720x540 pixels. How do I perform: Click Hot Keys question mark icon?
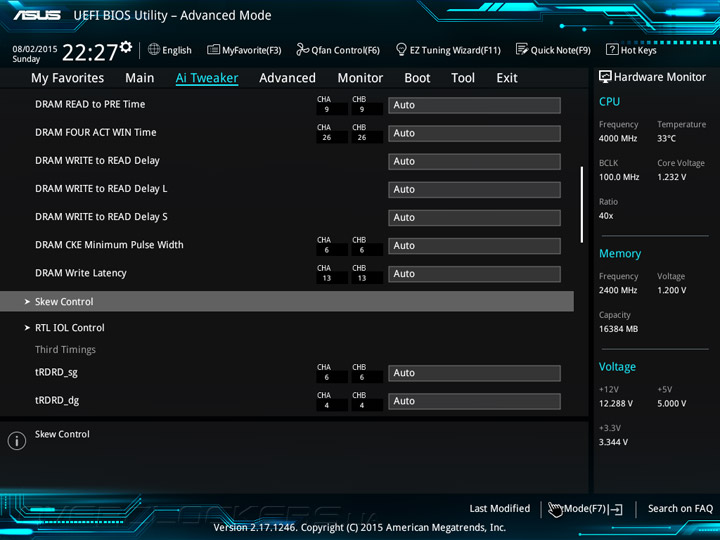pos(612,49)
